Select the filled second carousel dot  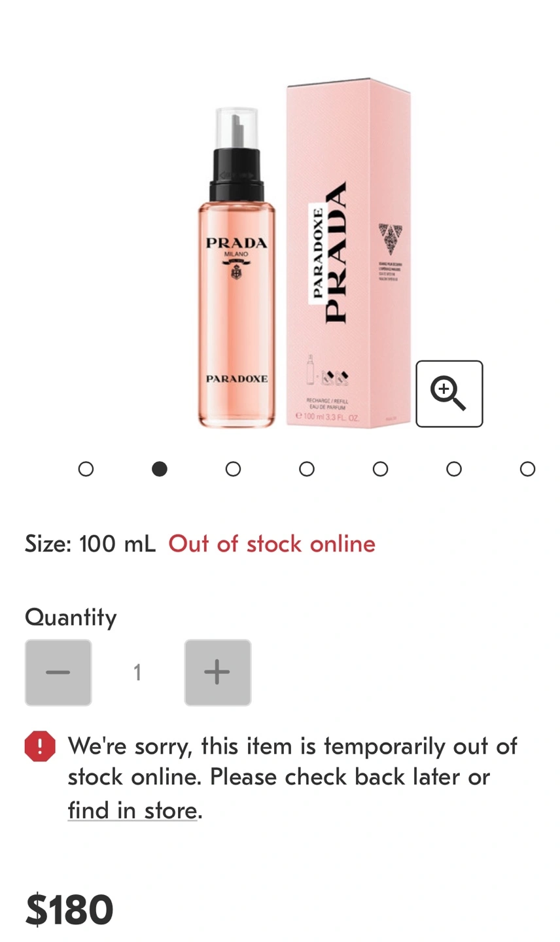click(x=160, y=469)
